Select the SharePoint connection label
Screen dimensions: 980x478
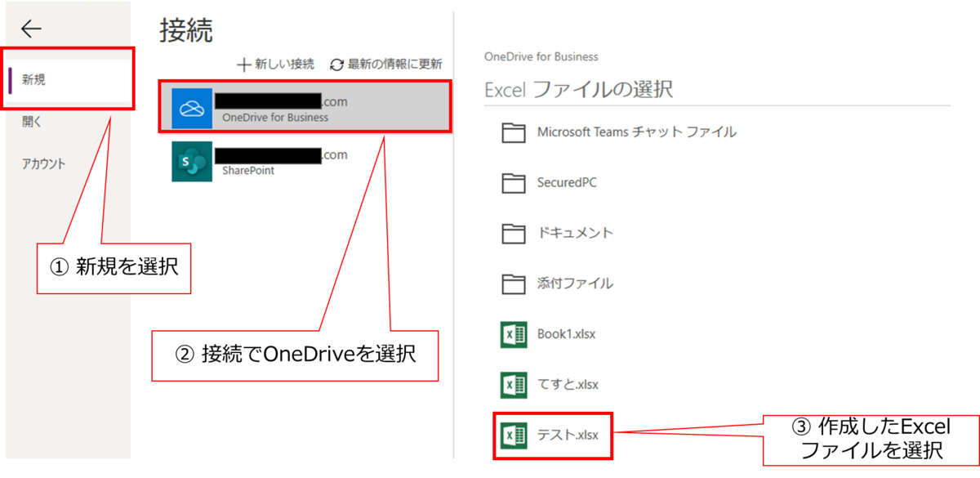pyautogui.click(x=248, y=172)
